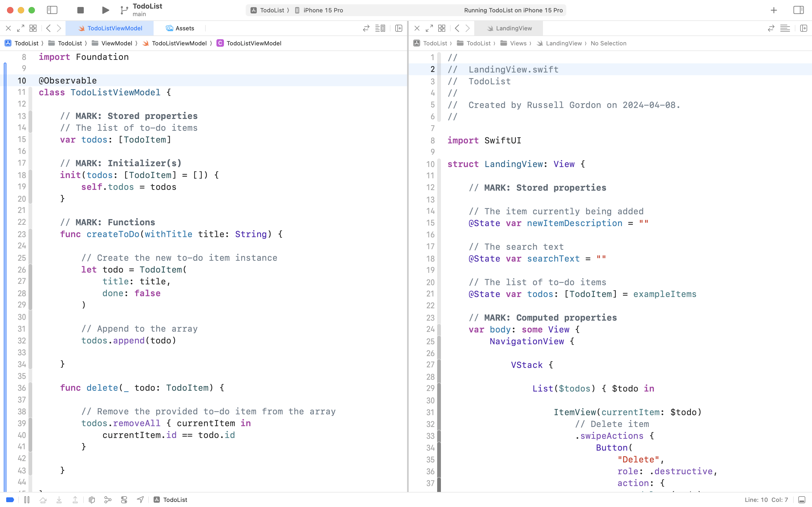This screenshot has width=812, height=507.
Task: Toggle the right inspector panel visibility
Action: 799,10
